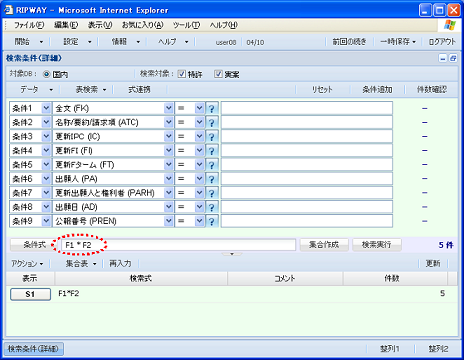
Task: Open help for 出願日 (AD) row
Action: point(212,207)
